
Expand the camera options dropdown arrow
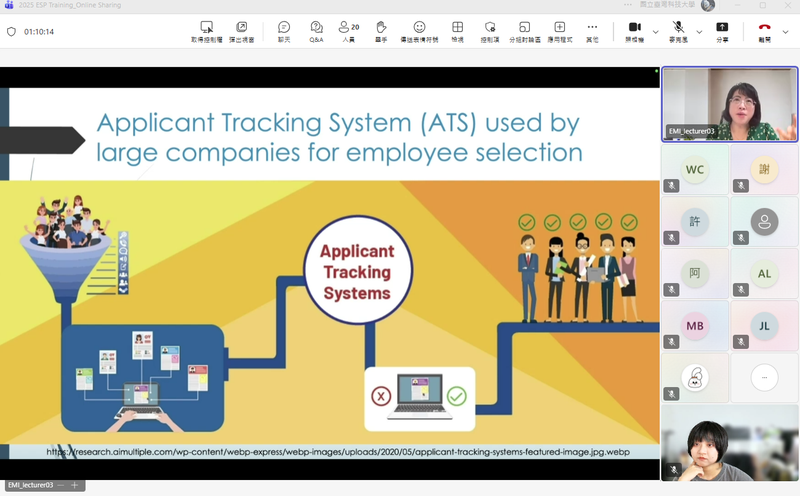coord(656,32)
